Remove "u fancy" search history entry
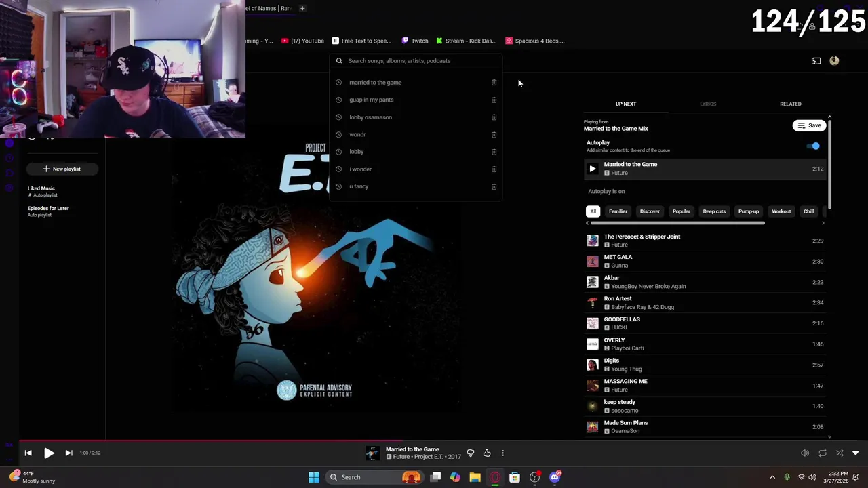 pos(494,186)
